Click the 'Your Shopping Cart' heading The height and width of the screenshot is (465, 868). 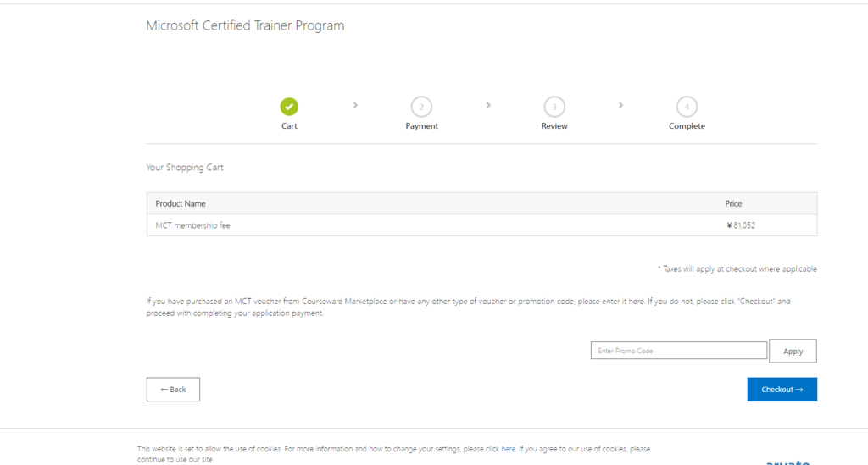(185, 168)
